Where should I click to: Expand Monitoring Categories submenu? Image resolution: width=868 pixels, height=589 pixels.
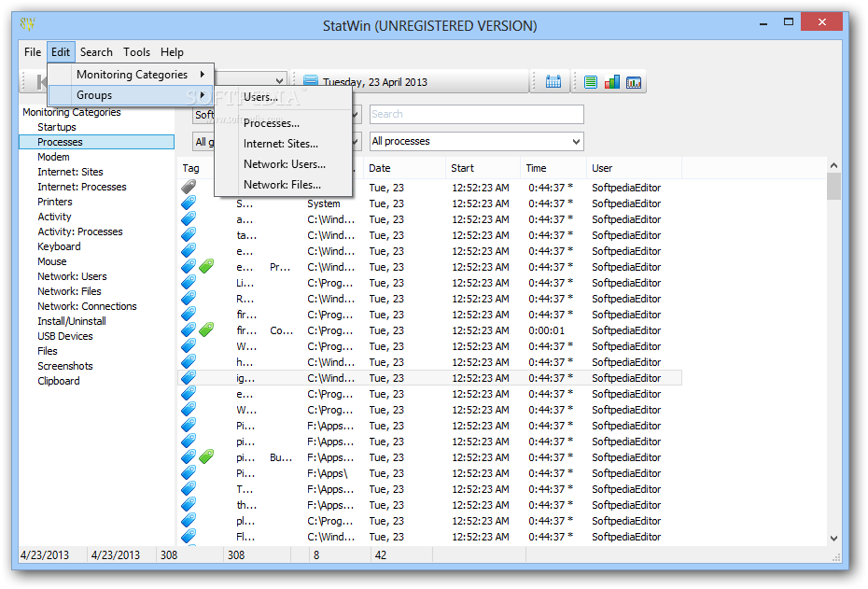coord(131,74)
